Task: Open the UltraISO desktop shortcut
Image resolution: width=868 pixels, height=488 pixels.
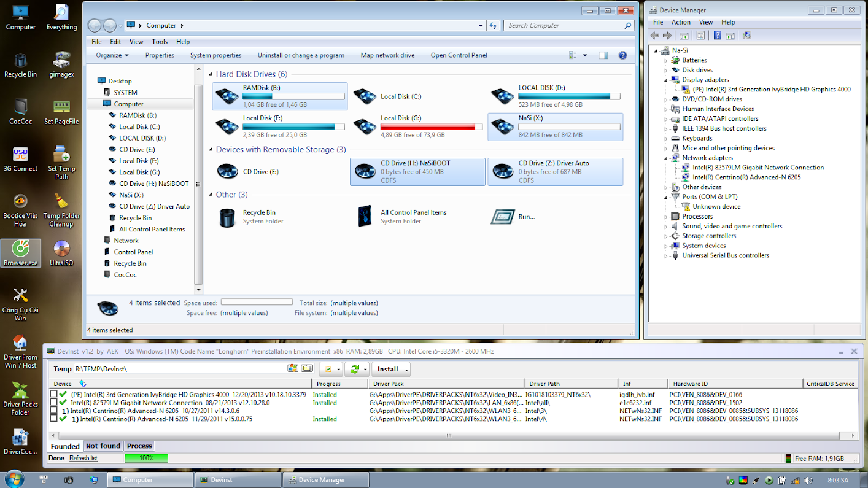Action: pos(61,253)
